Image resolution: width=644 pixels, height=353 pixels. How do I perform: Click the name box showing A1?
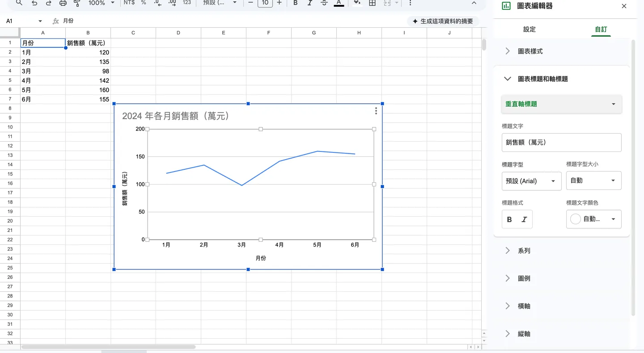pyautogui.click(x=20, y=21)
